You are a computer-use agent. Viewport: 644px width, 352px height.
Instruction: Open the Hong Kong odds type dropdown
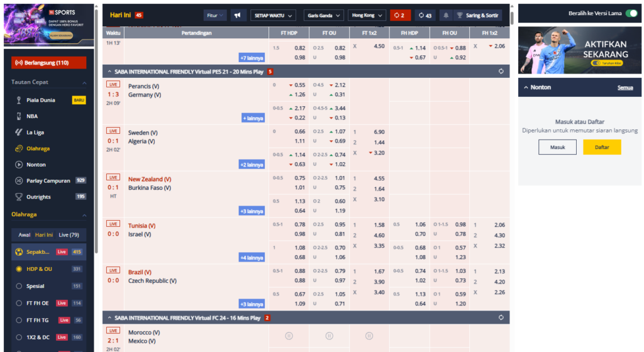(x=367, y=15)
